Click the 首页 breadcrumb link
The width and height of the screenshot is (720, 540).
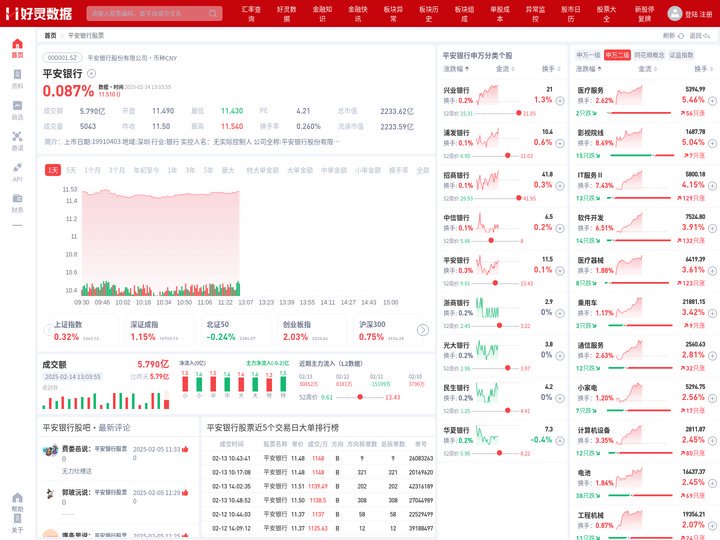click(x=50, y=36)
